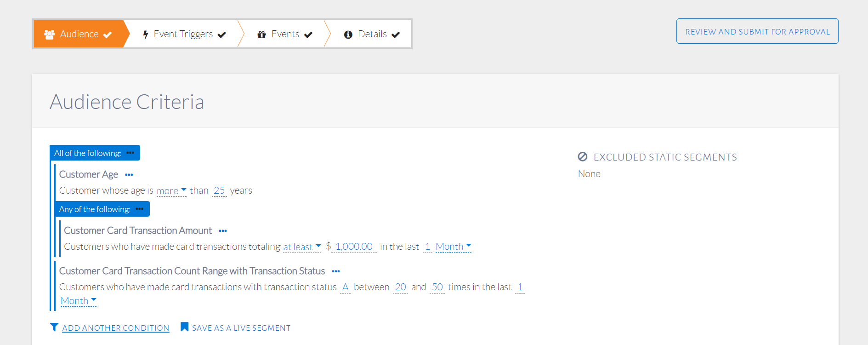Open options menu for 'All of the following'
Screen dimensions: 868x345
click(130, 153)
